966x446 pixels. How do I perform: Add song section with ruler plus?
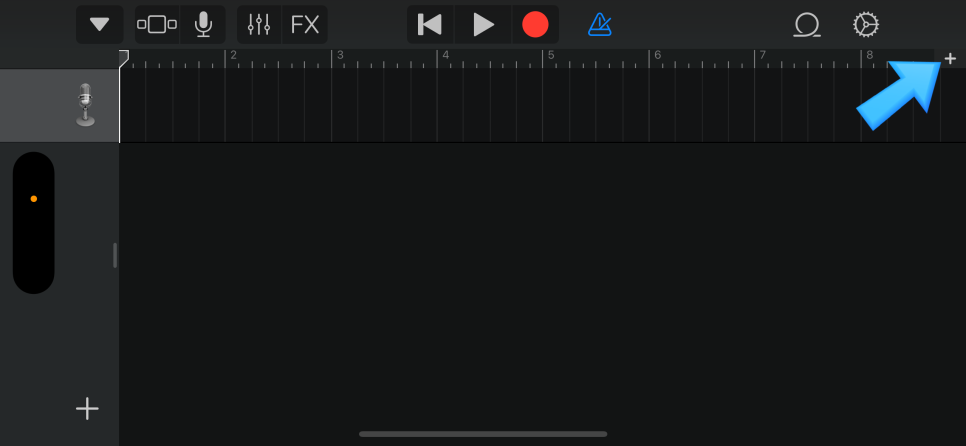pyautogui.click(x=951, y=59)
